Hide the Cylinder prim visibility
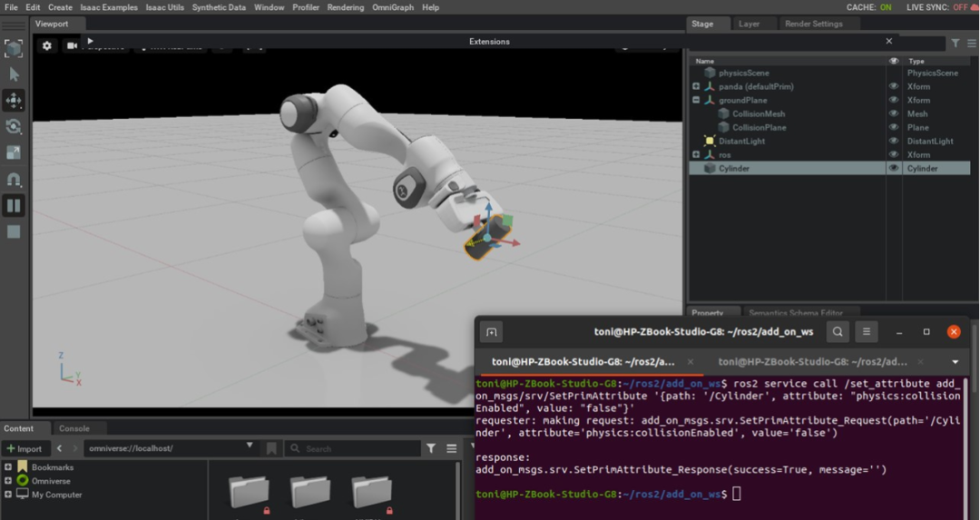This screenshot has height=520, width=980. 894,169
